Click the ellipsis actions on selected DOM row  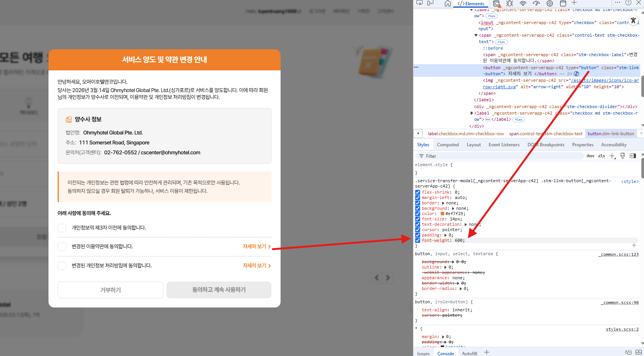point(416,67)
